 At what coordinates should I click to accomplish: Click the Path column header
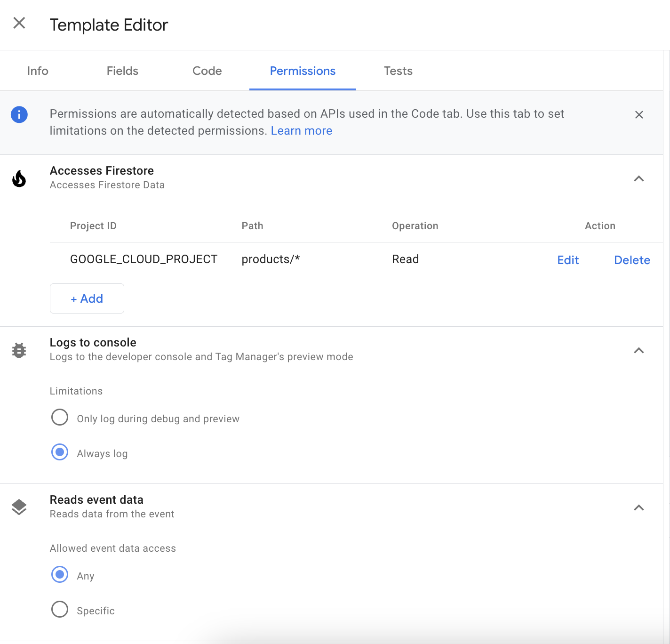click(252, 226)
